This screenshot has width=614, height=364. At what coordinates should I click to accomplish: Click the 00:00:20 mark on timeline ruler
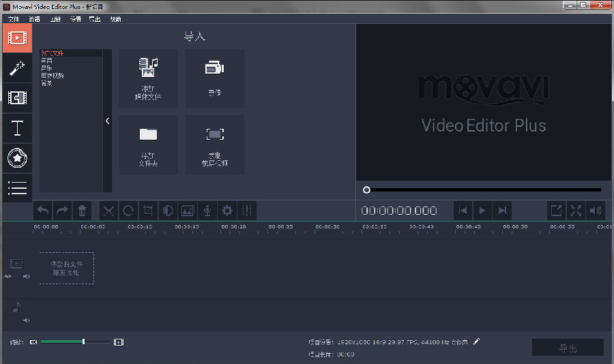(x=234, y=226)
